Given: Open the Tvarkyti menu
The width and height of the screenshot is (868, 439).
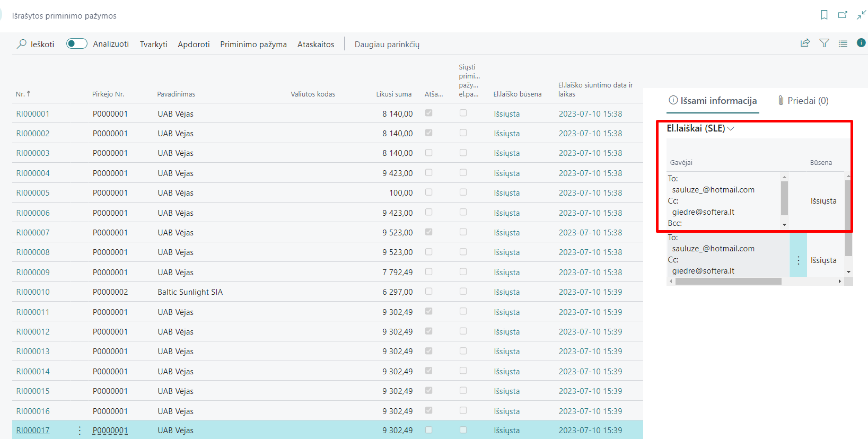Looking at the screenshot, I should click(153, 44).
